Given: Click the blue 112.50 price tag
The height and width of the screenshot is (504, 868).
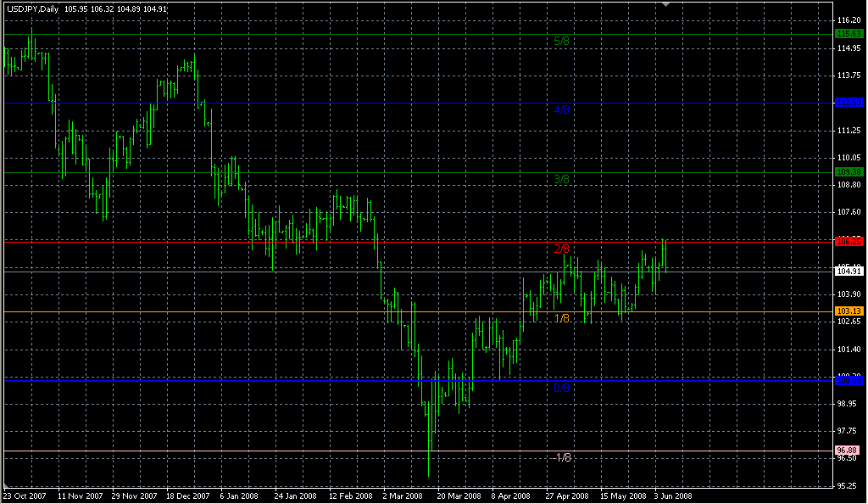Looking at the screenshot, I should [849, 103].
